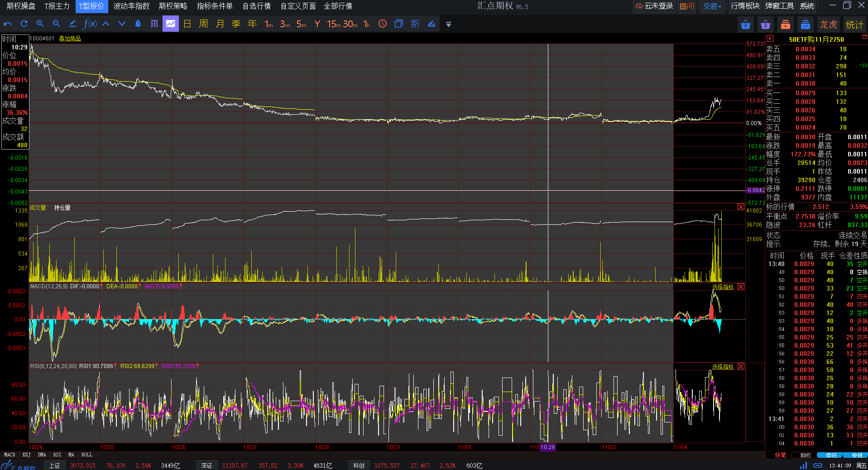The image size is (868, 470).
Task: Click the signal strength icon in status bar
Action: (803, 465)
